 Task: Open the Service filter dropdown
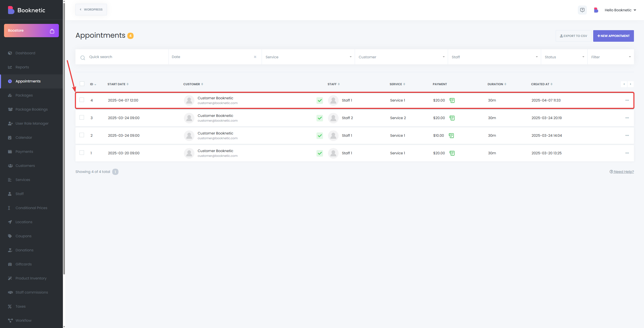(x=308, y=57)
